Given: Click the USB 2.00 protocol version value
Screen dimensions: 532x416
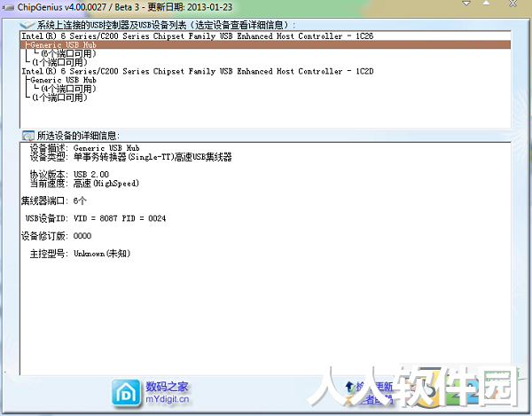Looking at the screenshot, I should [x=91, y=175].
